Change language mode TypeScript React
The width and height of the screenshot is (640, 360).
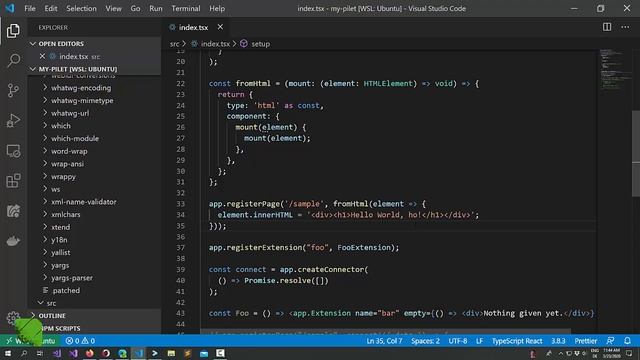pyautogui.click(x=517, y=341)
